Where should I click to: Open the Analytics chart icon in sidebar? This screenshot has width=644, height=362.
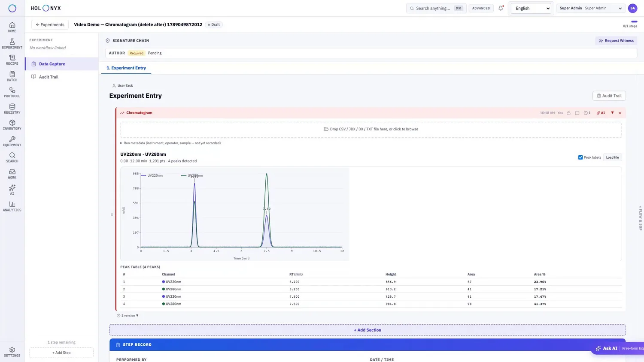12,204
